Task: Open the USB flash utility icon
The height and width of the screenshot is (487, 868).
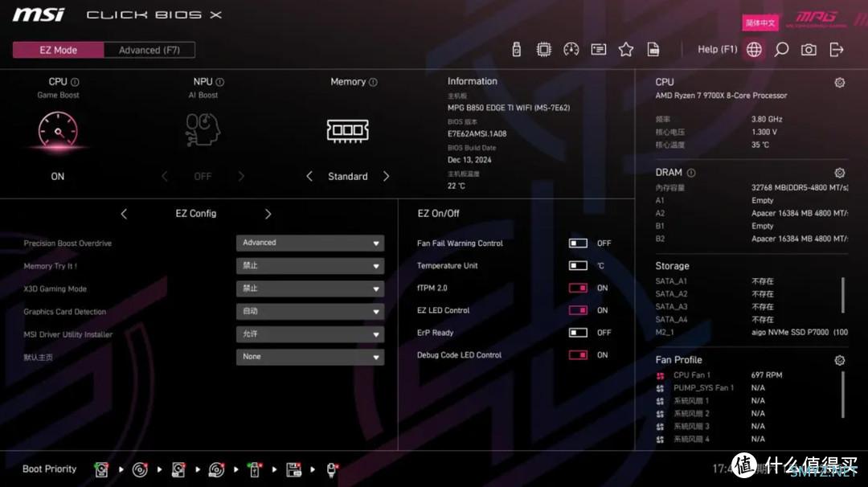Action: click(517, 49)
